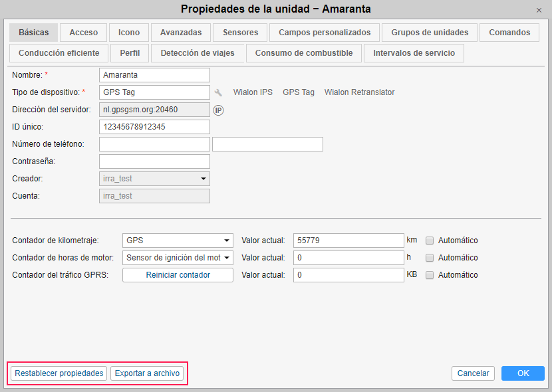Open the Intervalos de servicio tab

coord(414,53)
